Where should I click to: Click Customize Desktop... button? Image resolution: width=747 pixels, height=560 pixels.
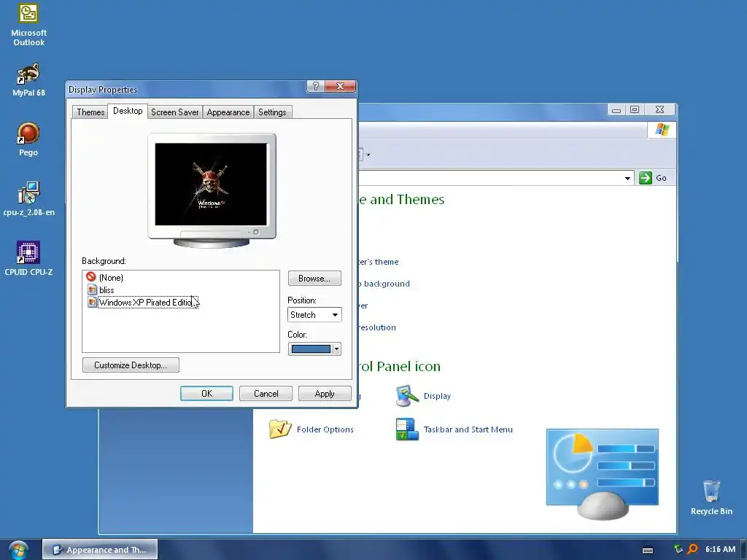[131, 365]
